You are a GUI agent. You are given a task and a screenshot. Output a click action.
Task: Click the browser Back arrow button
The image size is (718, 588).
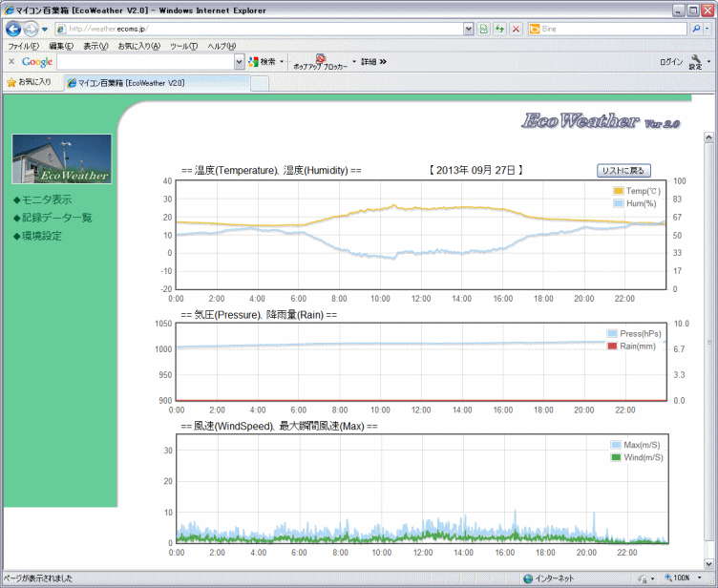point(13,29)
